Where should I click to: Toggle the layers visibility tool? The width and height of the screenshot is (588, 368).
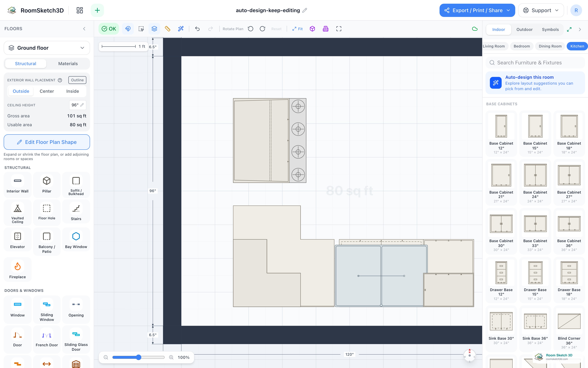coord(154,29)
